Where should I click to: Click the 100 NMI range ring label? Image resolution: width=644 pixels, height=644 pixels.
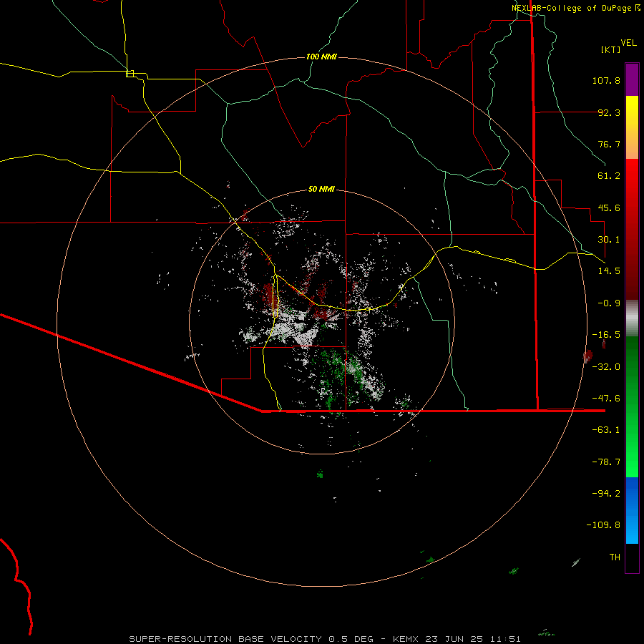(x=321, y=57)
